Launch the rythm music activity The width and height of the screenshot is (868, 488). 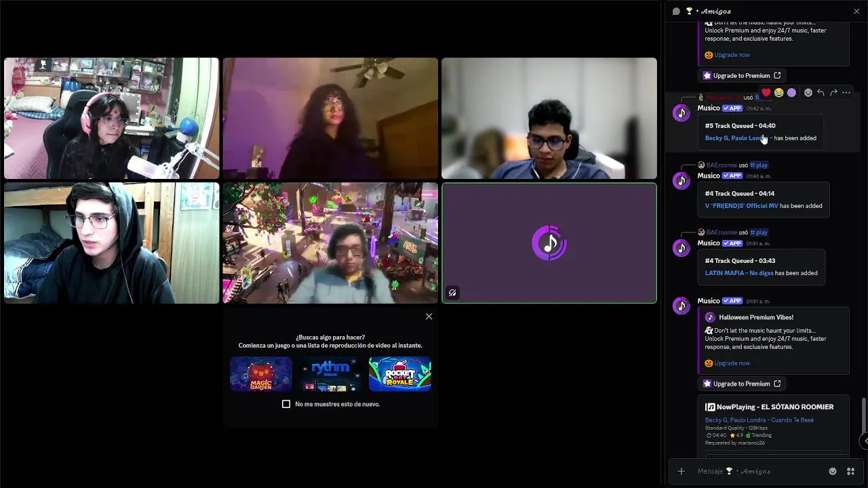[x=330, y=374]
